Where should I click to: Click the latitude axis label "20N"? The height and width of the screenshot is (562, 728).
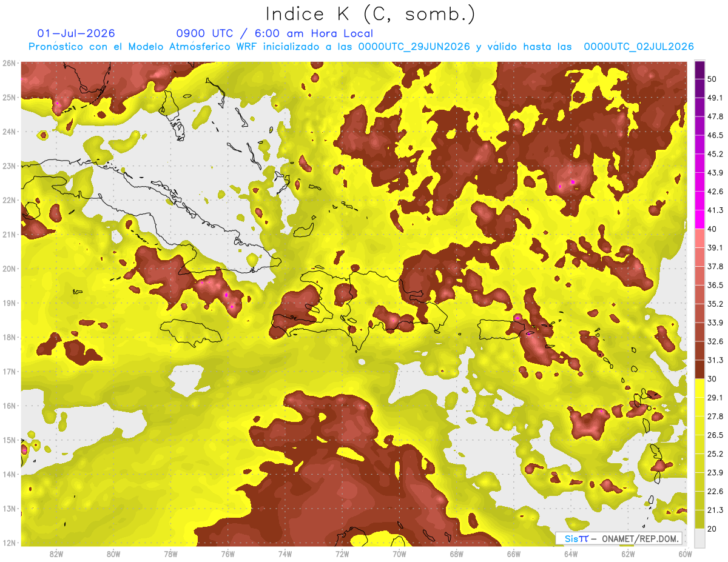tap(9, 269)
